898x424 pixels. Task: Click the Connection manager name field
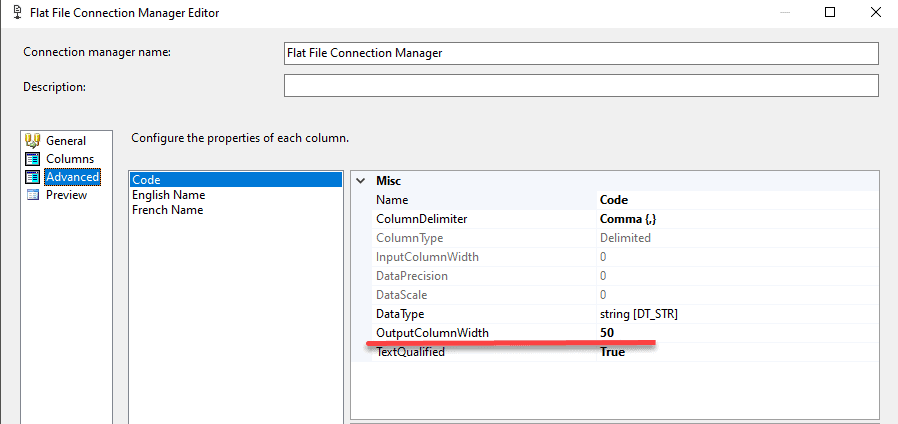(580, 53)
